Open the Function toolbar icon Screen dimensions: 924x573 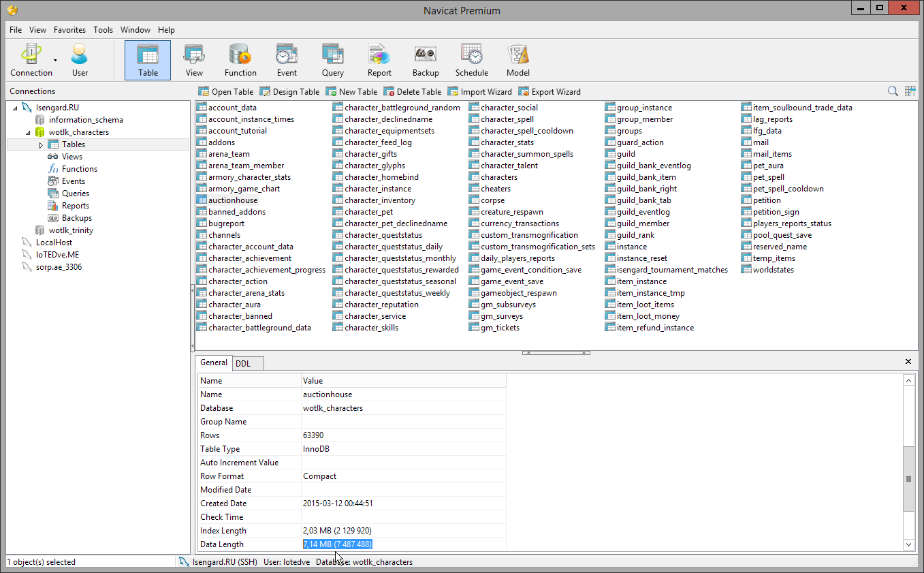[x=240, y=60]
